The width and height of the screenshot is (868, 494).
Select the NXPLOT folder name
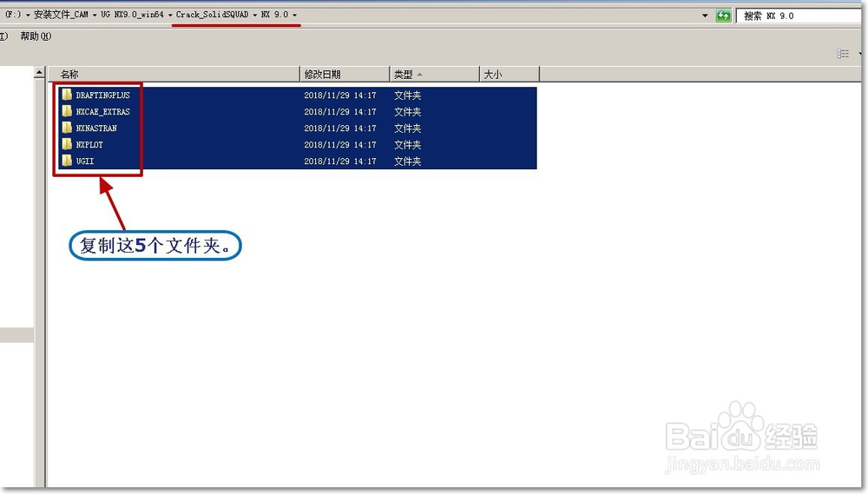pyautogui.click(x=89, y=144)
